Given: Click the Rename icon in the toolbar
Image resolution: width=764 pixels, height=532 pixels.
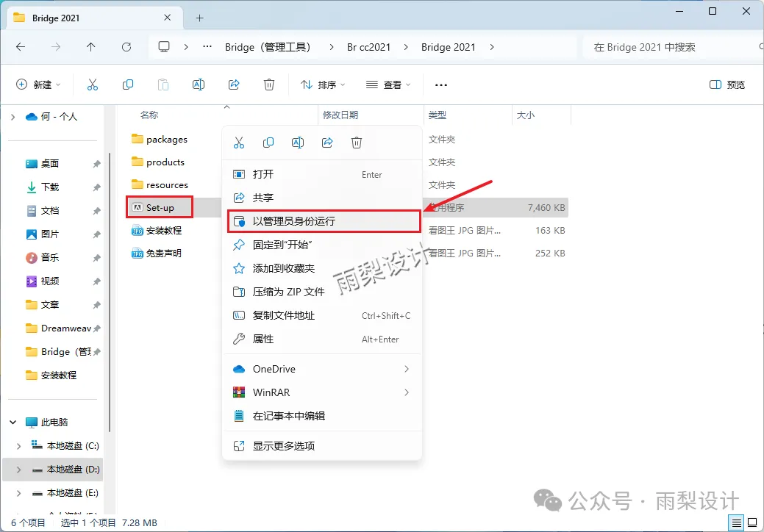Looking at the screenshot, I should (199, 85).
